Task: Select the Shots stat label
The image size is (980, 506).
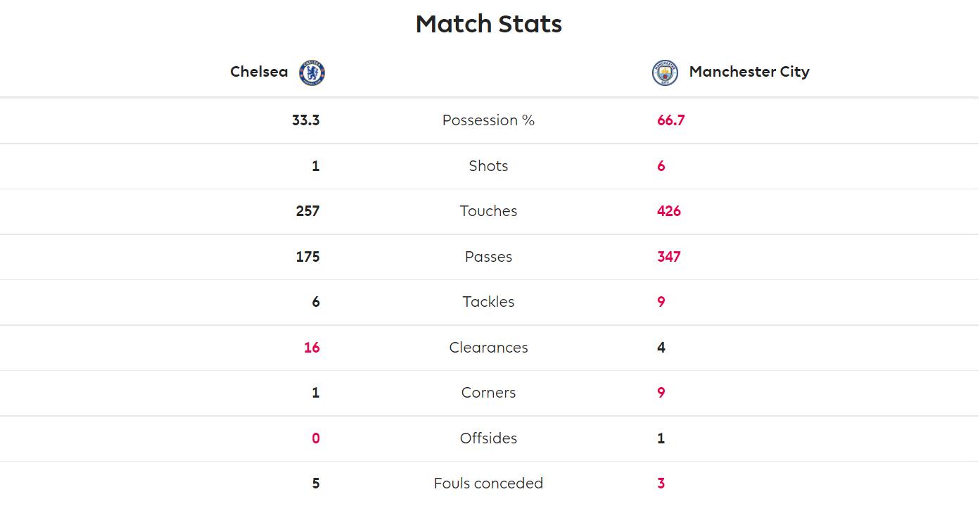Action: tap(488, 166)
